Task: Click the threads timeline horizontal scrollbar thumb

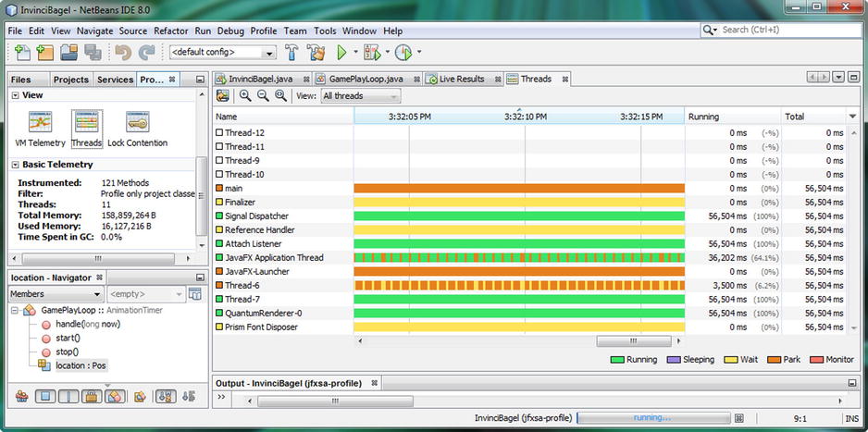Action: 633,340
